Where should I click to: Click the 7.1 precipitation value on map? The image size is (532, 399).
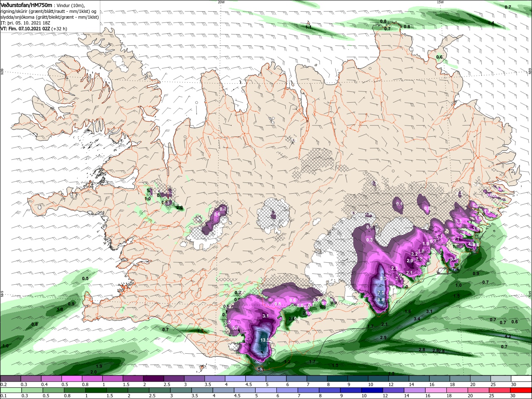pyautogui.click(x=381, y=293)
